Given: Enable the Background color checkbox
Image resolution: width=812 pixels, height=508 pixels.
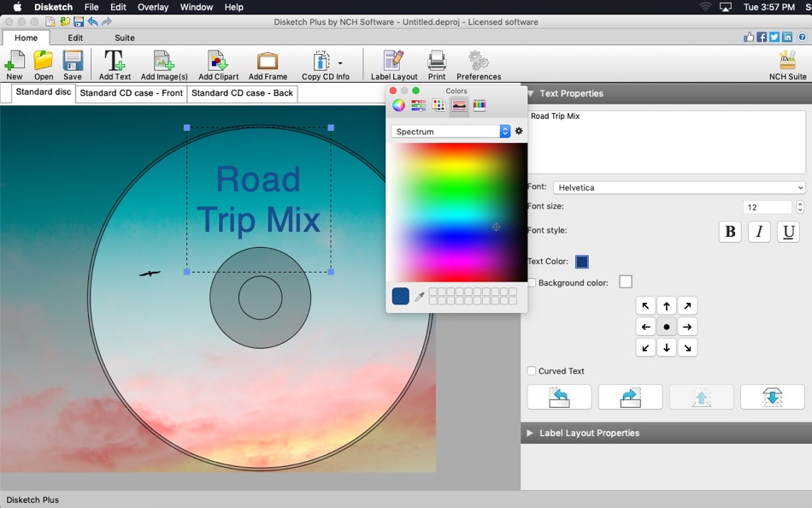Looking at the screenshot, I should click(533, 282).
